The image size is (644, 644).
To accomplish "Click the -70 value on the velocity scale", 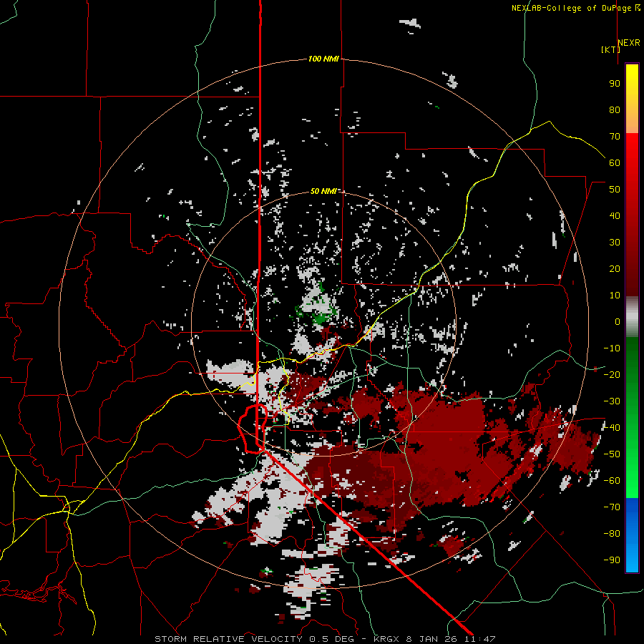I will (612, 507).
